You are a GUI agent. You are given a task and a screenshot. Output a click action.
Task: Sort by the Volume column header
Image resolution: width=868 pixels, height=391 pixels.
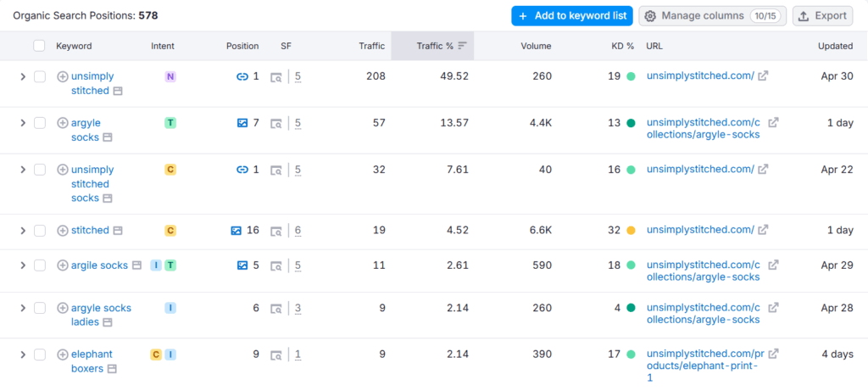[536, 46]
